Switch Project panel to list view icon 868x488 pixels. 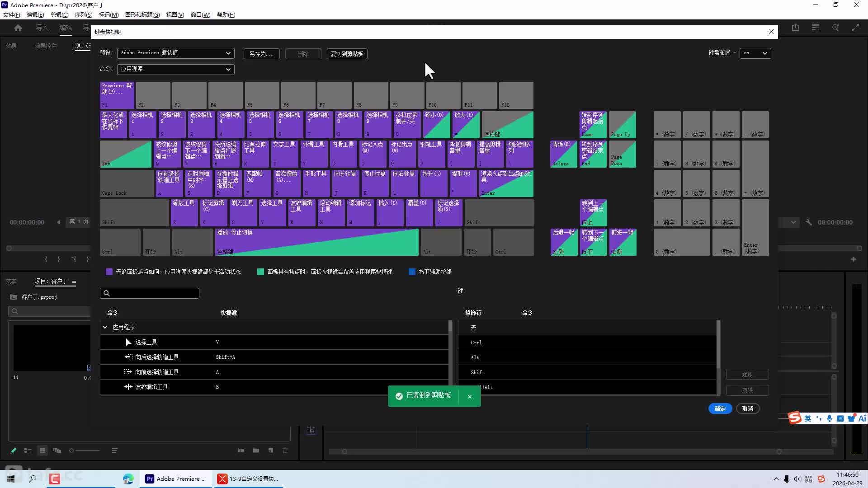28,450
